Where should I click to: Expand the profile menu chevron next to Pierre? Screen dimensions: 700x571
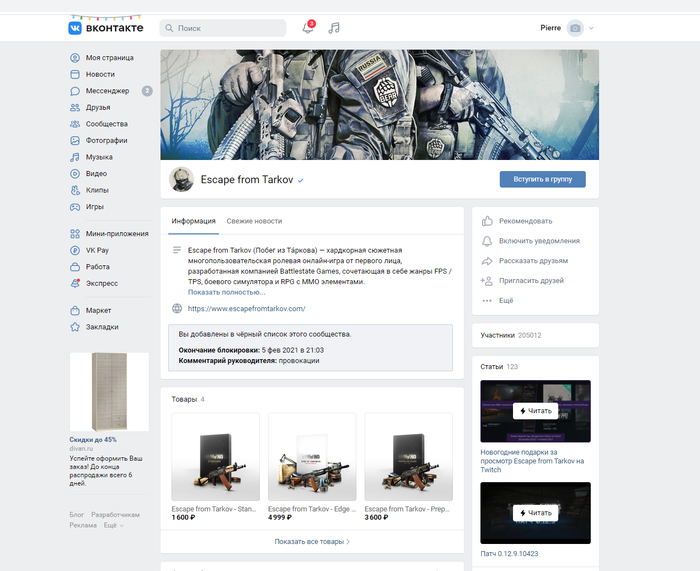[x=591, y=28]
